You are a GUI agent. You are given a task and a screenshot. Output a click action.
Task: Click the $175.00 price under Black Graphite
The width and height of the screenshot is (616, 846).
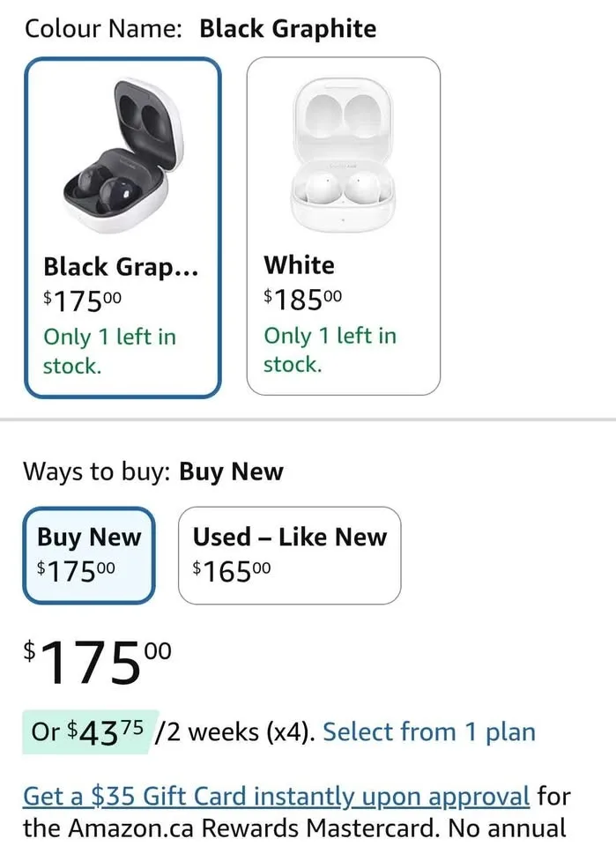(x=79, y=300)
